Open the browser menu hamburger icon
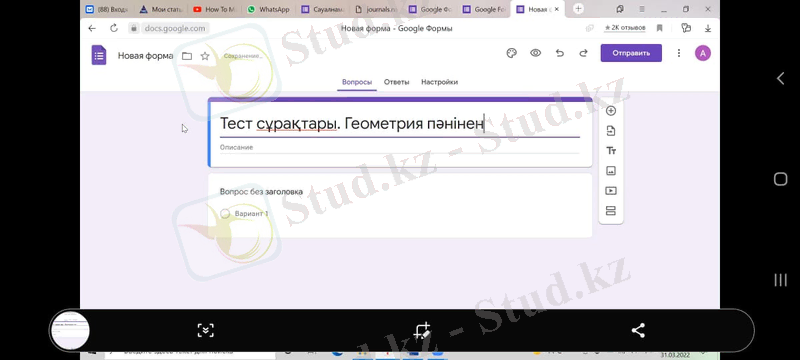Screen dimensions: 800x360 (642, 9)
